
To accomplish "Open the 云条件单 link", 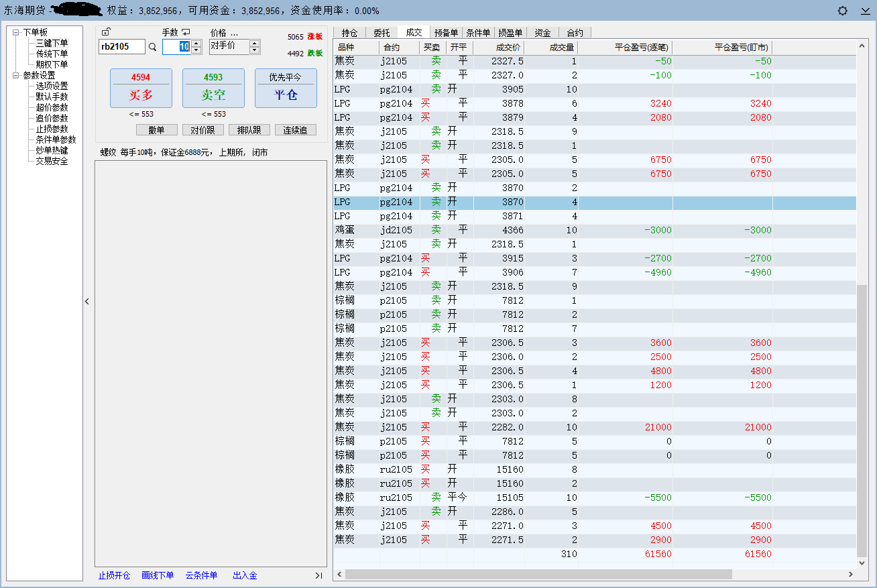I will pos(201,575).
